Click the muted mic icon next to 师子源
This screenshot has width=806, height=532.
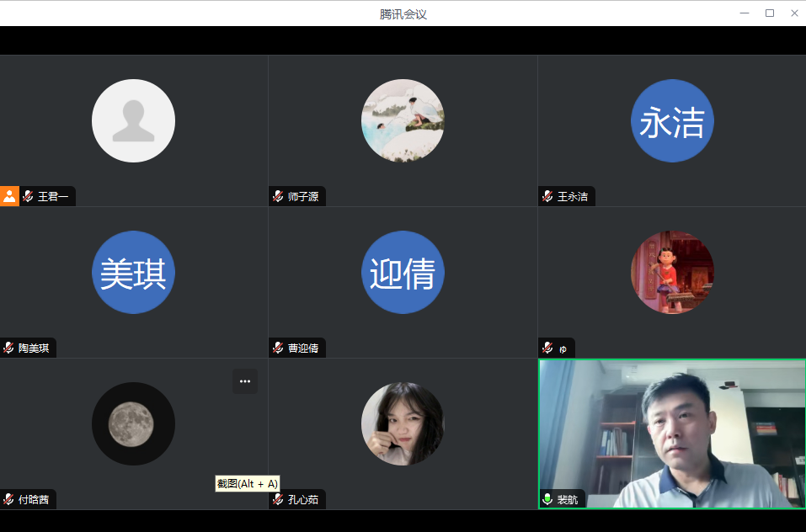click(278, 196)
